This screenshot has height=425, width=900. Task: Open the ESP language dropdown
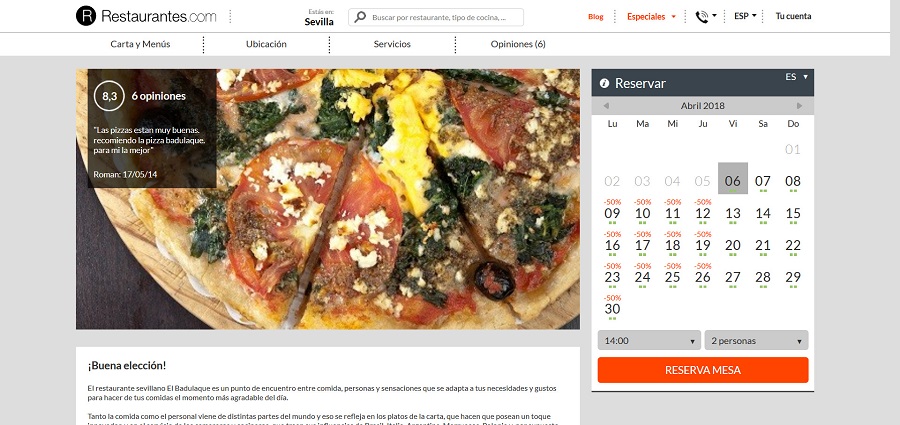click(x=745, y=16)
